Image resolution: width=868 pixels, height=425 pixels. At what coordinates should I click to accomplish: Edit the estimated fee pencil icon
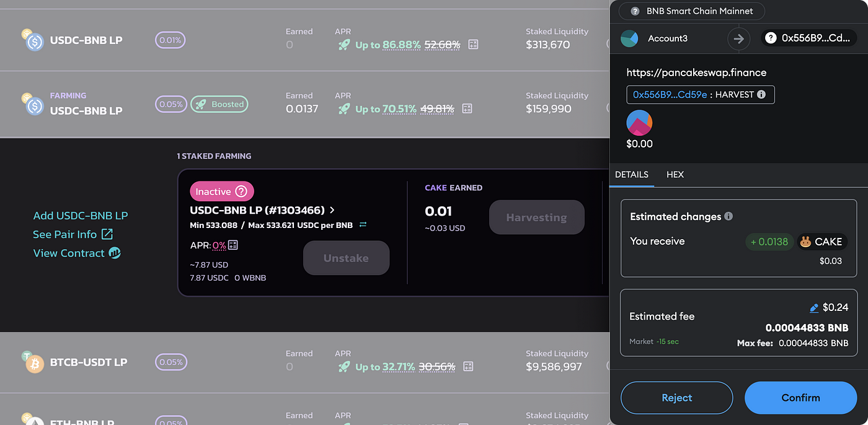[x=815, y=308]
